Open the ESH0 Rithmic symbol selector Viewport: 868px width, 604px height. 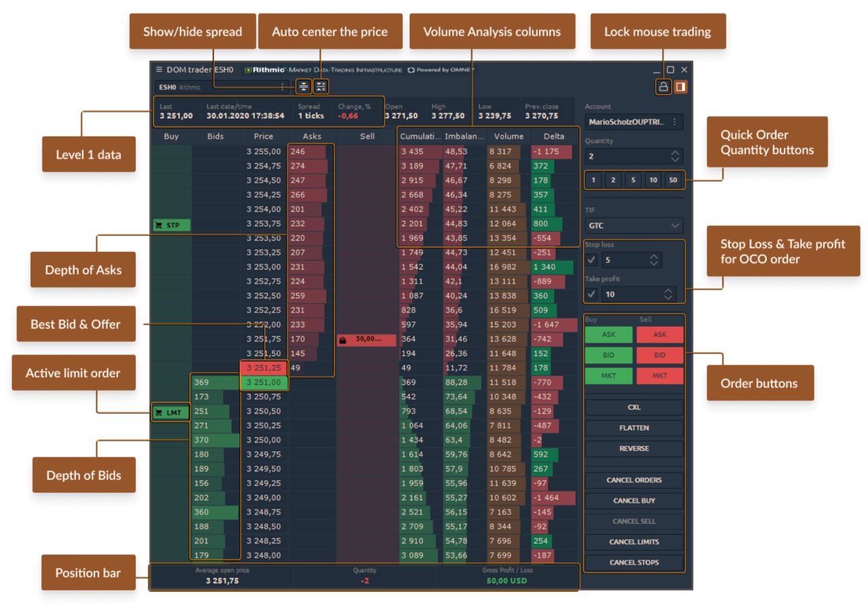pyautogui.click(x=222, y=87)
